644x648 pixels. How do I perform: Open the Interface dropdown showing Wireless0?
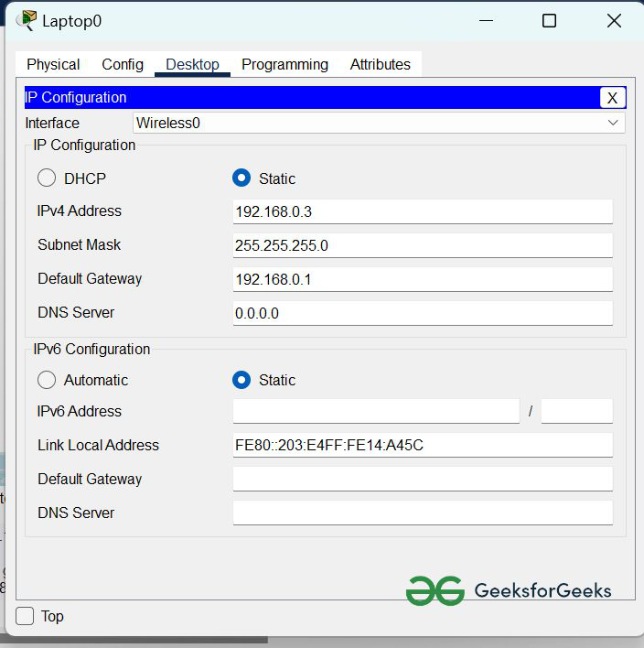[x=379, y=123]
